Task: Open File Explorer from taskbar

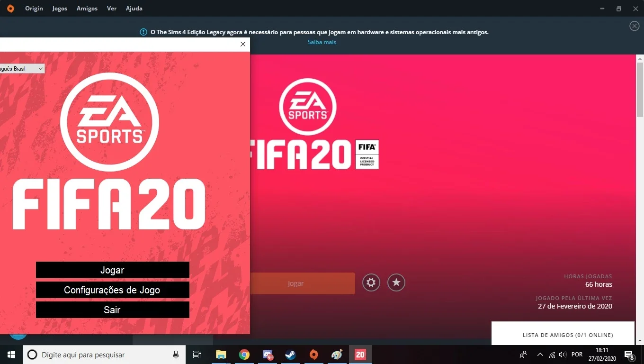Action: coord(221,355)
